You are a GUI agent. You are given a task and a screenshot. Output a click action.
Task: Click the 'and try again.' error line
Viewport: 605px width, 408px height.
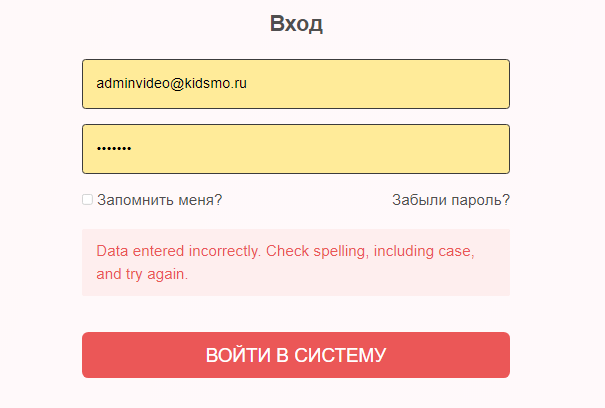[142, 274]
